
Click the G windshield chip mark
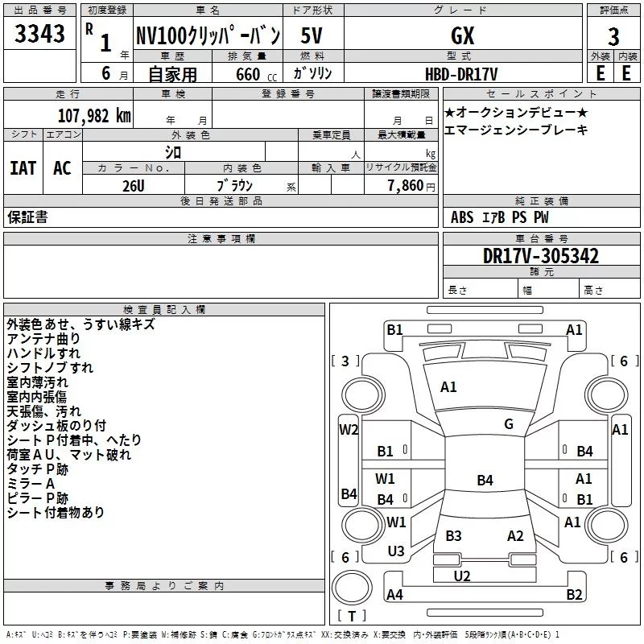(x=509, y=424)
